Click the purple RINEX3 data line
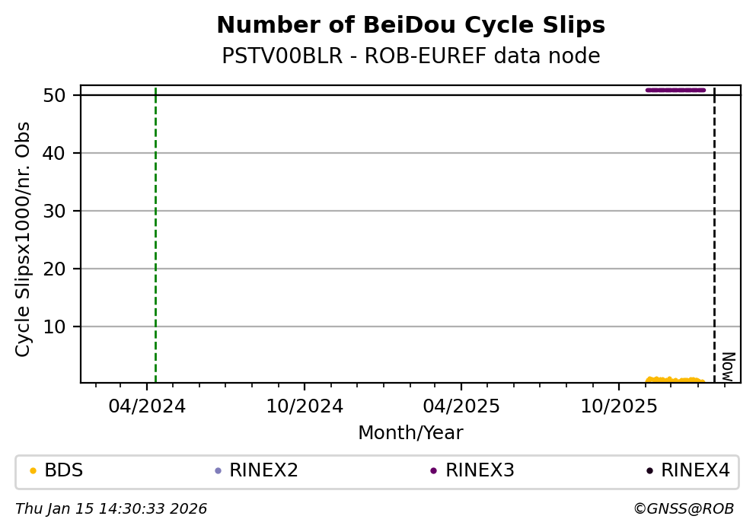 tap(675, 90)
